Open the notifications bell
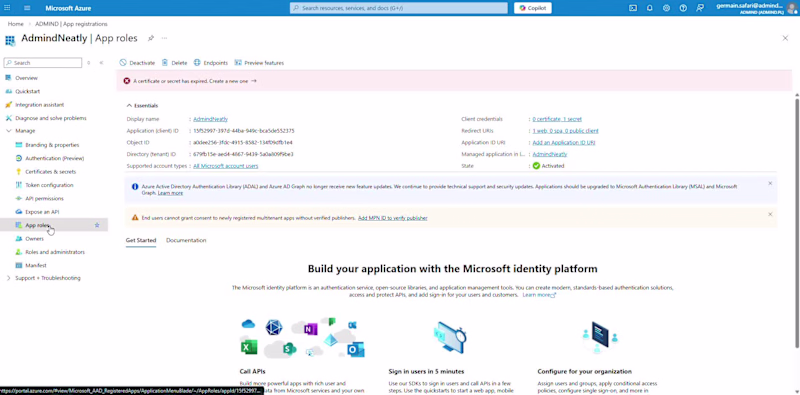This screenshot has width=800, height=395. pos(649,8)
